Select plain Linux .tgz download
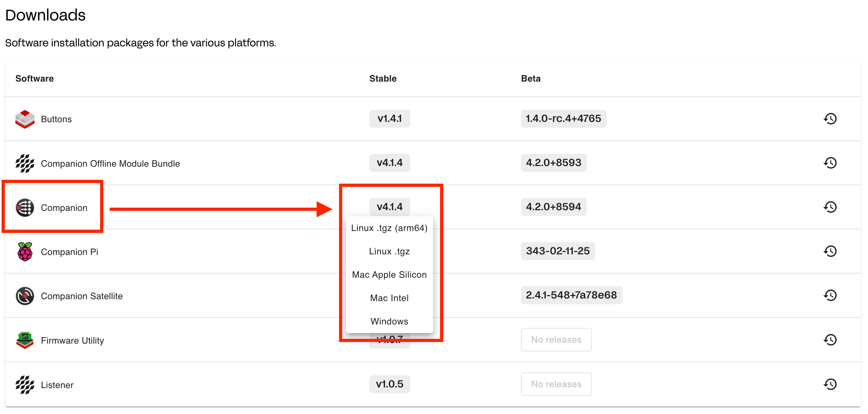The width and height of the screenshot is (868, 414). coord(389,251)
